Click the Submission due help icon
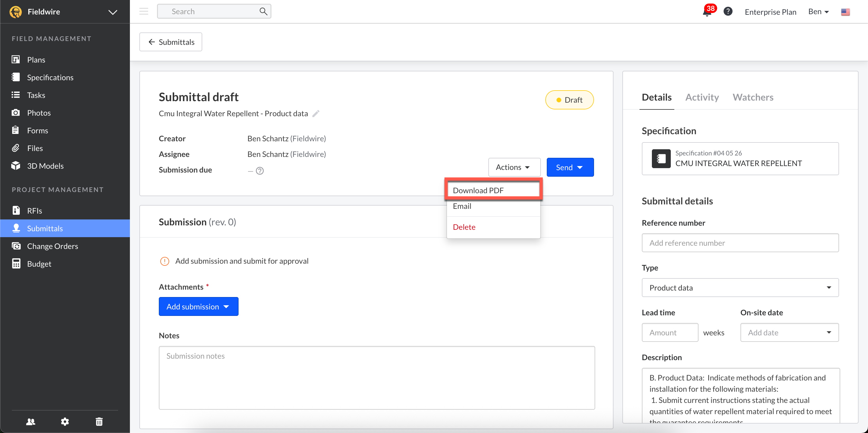The width and height of the screenshot is (868, 433). (260, 171)
